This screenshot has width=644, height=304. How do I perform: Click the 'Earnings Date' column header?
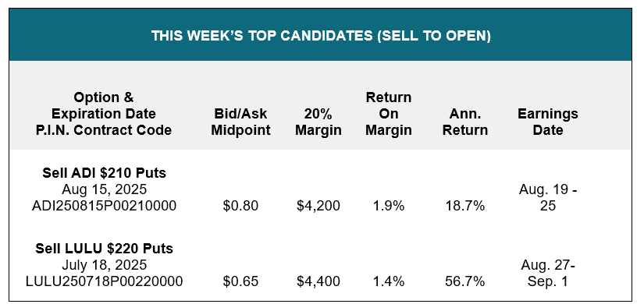(x=548, y=122)
